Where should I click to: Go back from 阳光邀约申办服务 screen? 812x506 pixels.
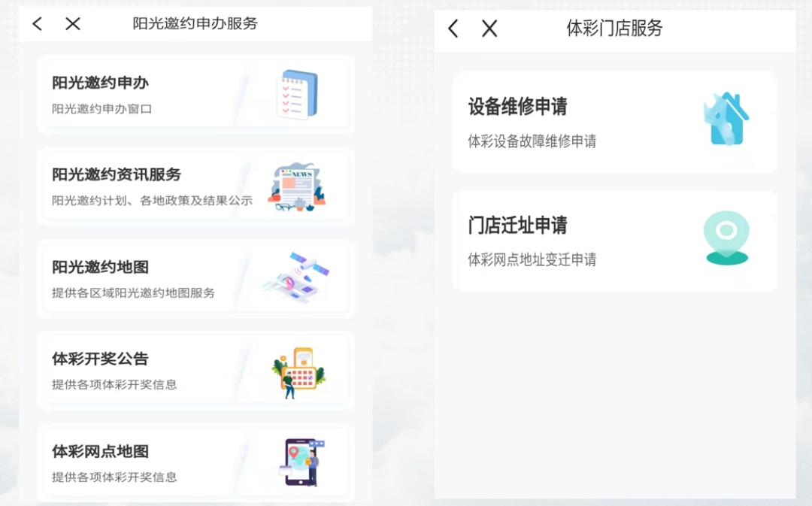click(x=38, y=23)
